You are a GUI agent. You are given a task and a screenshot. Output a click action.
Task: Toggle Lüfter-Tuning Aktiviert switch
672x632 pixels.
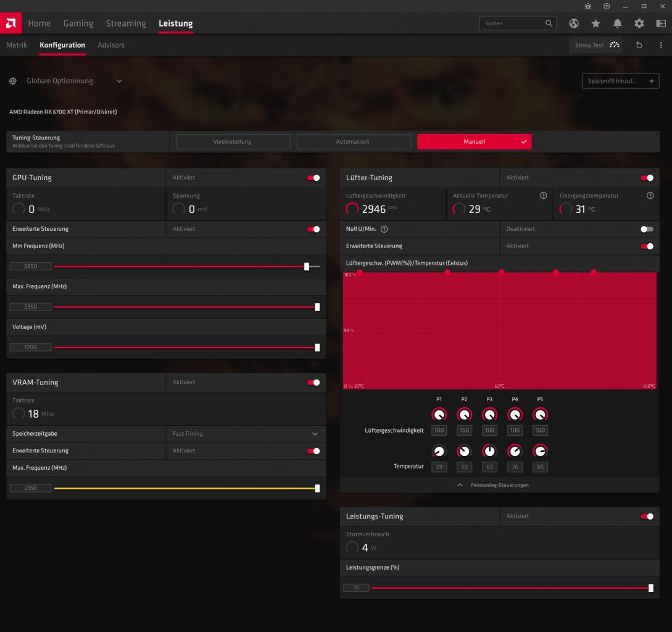point(647,178)
